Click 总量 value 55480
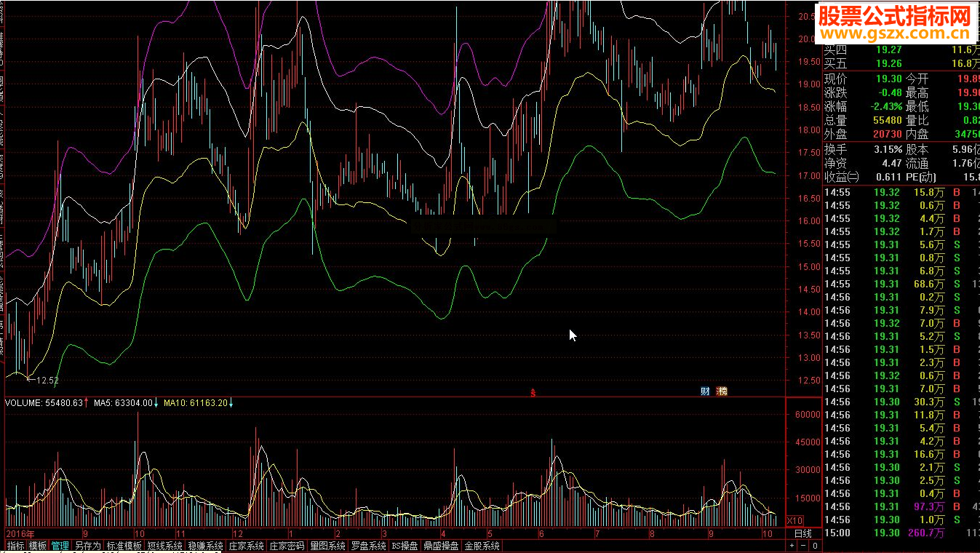Screen dimensions: 980x553 [888, 120]
